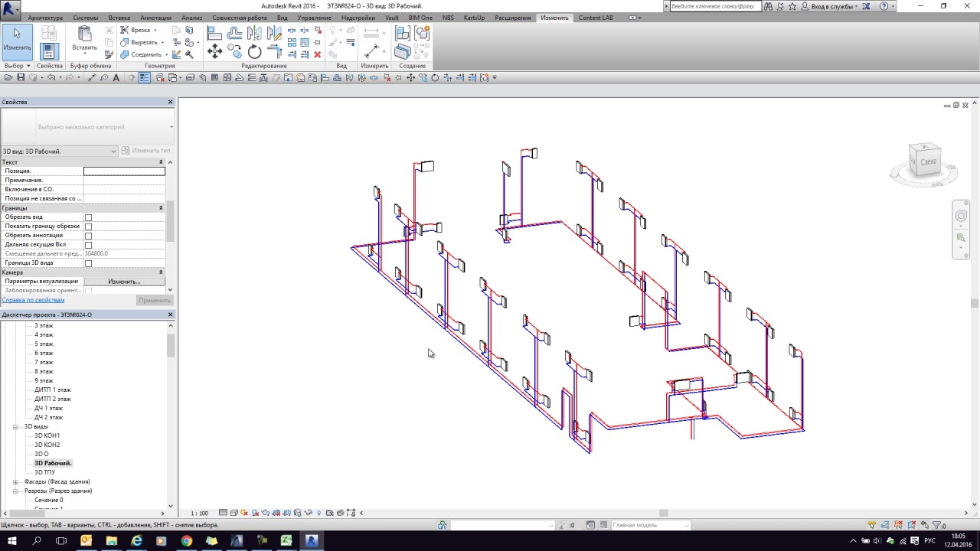The height and width of the screenshot is (551, 980).
Task: Open the Revit application menu button
Action: (x=11, y=9)
